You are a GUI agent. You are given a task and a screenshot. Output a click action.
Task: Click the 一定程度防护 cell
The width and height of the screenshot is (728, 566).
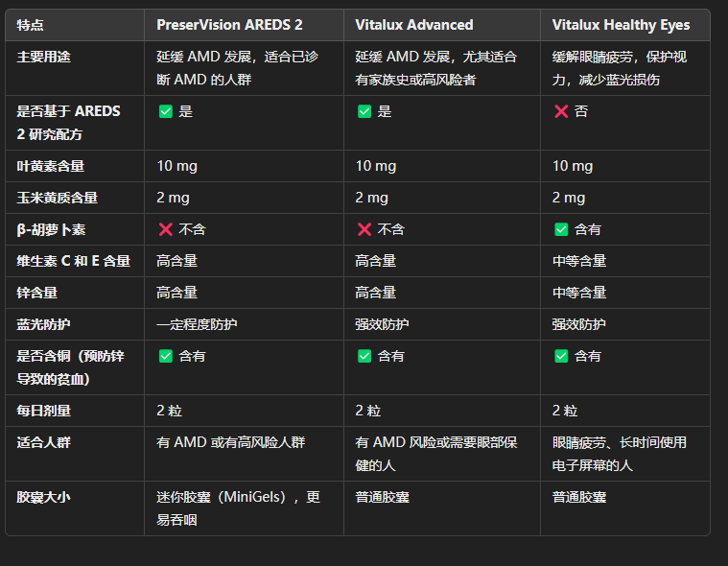197,324
